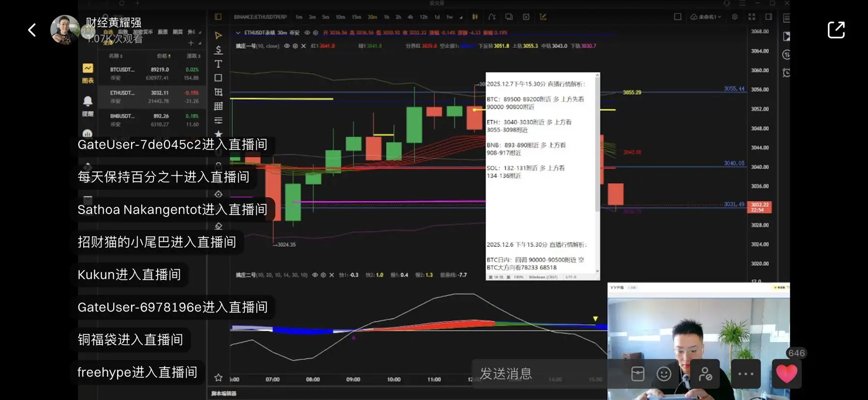The width and height of the screenshot is (868, 400).
Task: Open GateUser-7de045c2 join notification
Action: coord(173,144)
